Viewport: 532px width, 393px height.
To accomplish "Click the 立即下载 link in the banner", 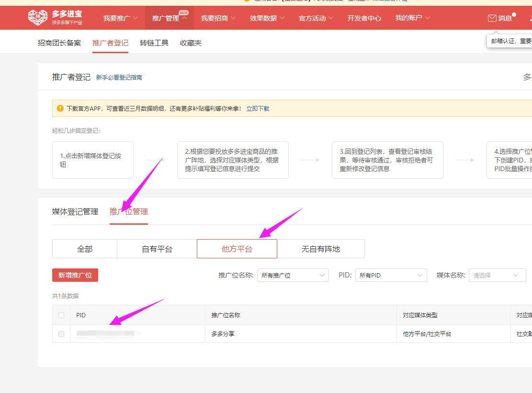I will pyautogui.click(x=258, y=109).
